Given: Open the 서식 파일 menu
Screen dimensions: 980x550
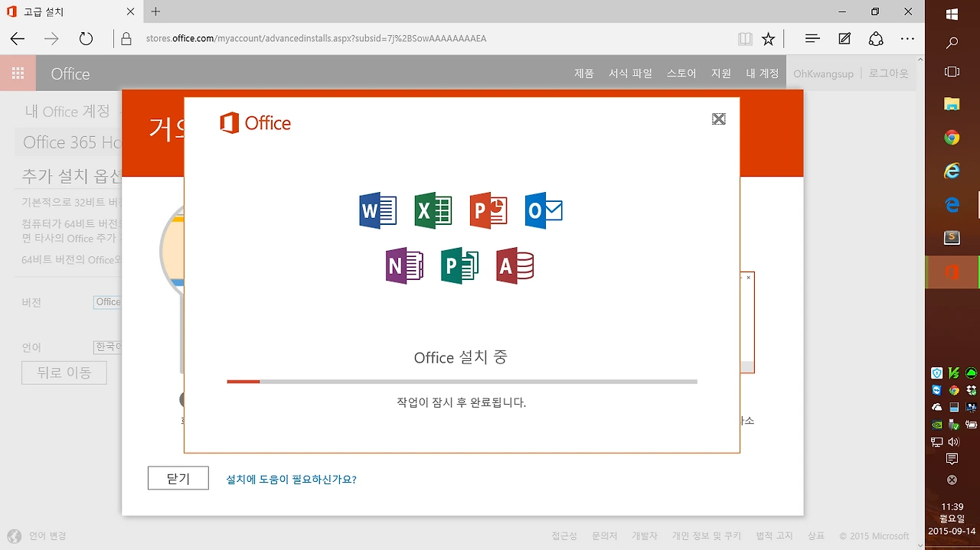Looking at the screenshot, I should pyautogui.click(x=630, y=73).
